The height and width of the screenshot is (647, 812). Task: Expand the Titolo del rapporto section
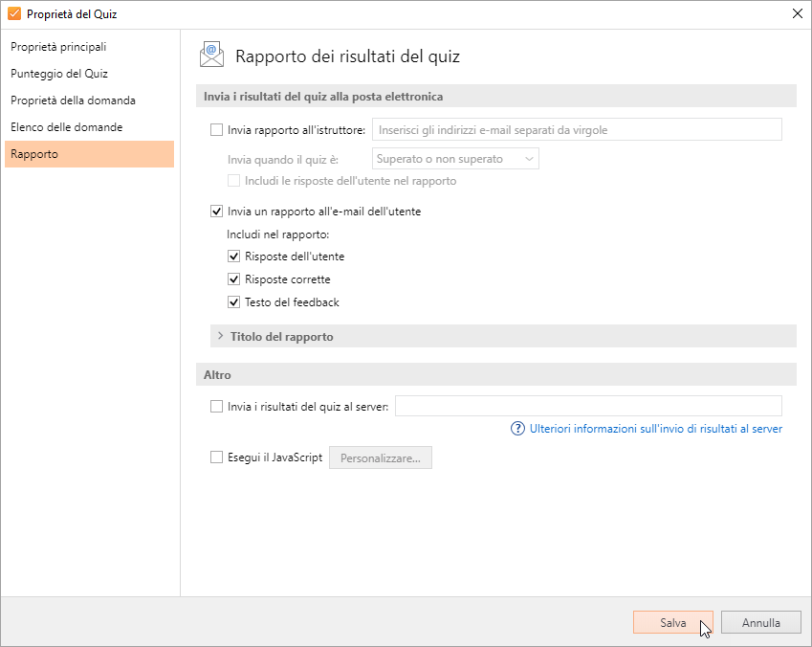pos(281,337)
